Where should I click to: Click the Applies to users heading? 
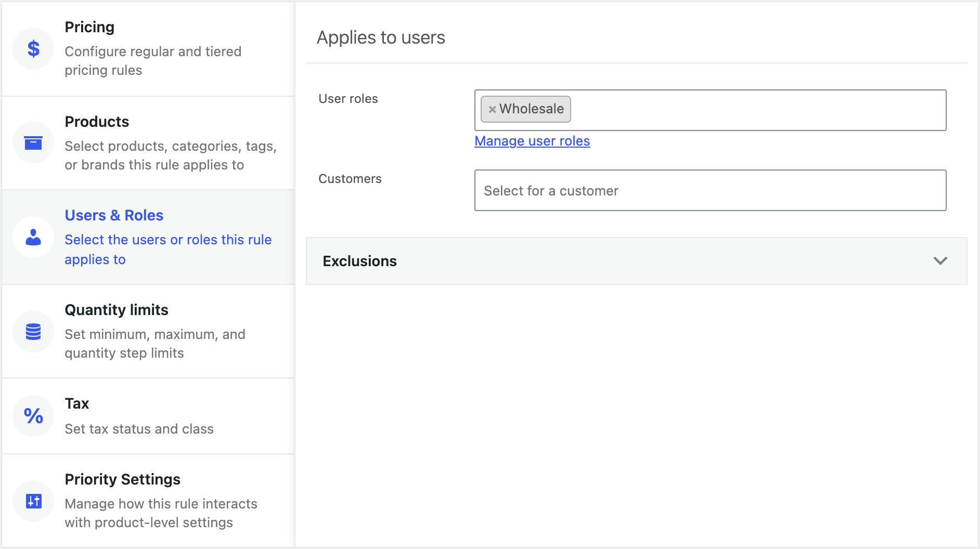[381, 37]
